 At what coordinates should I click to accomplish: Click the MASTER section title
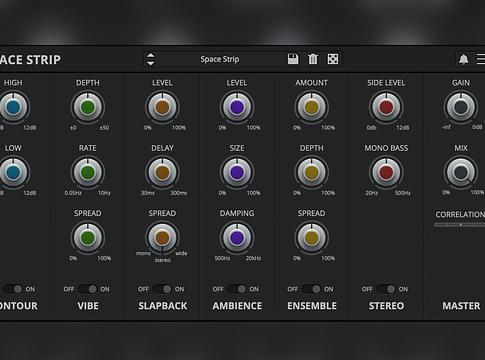coord(461,306)
